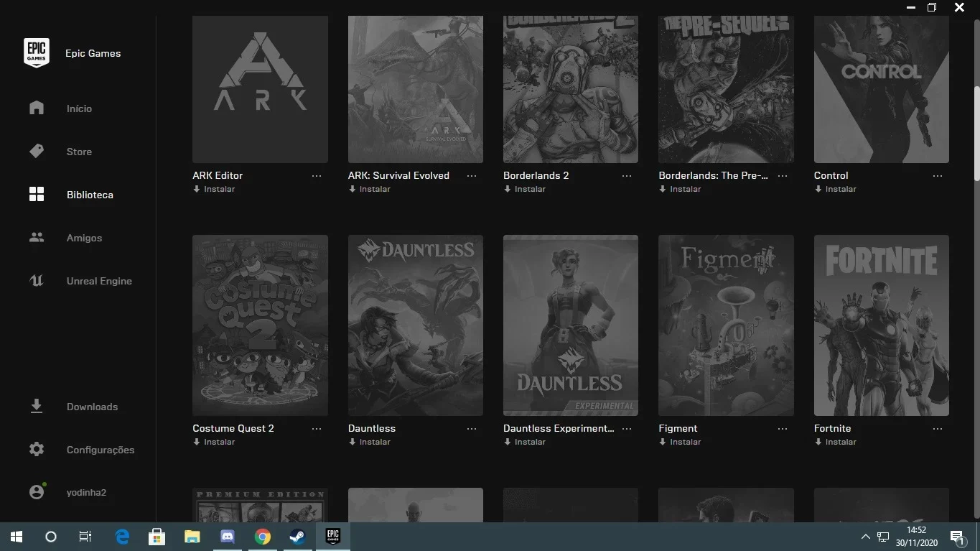The image size is (980, 551).
Task: Click the Configurações gear icon
Action: click(37, 450)
